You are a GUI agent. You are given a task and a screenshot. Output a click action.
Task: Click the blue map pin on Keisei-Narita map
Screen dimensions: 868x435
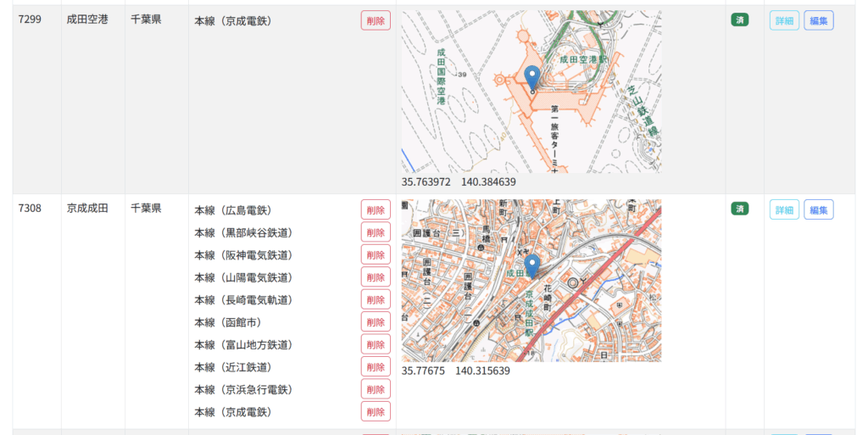click(532, 267)
